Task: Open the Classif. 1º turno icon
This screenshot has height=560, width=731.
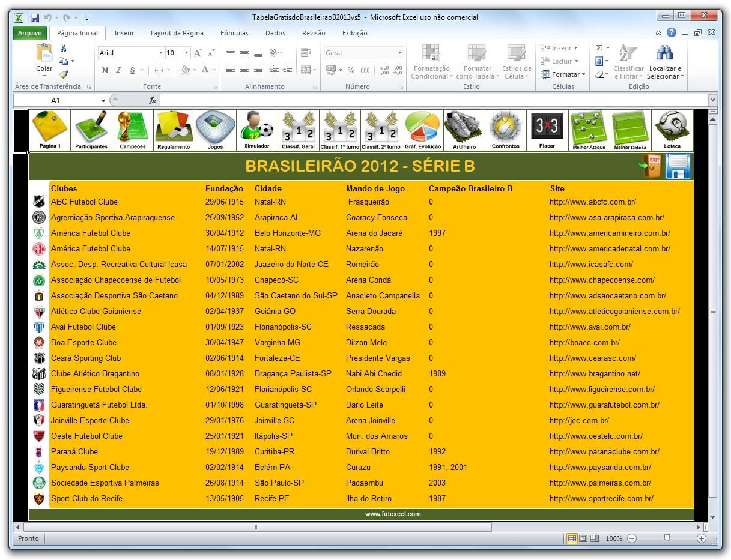Action: 340,130
